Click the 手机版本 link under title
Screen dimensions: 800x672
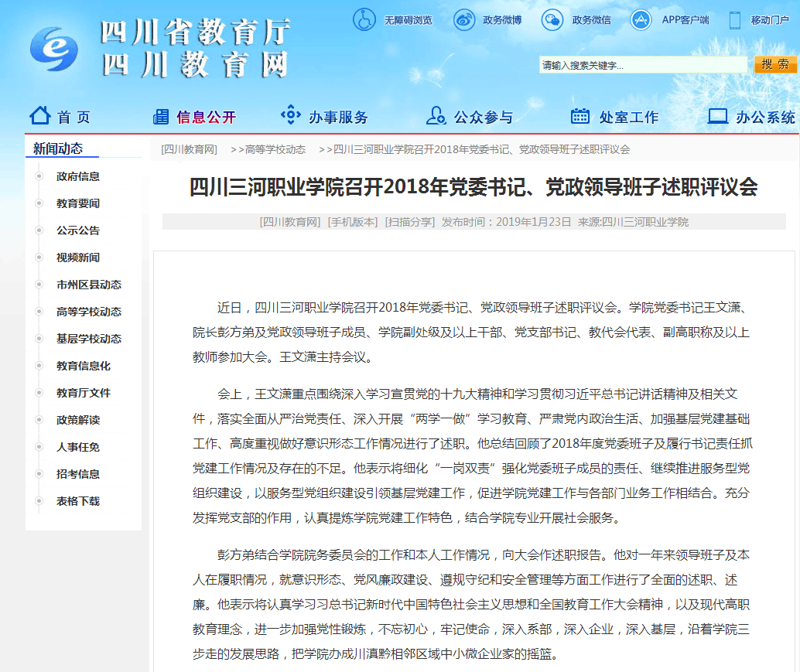point(352,222)
